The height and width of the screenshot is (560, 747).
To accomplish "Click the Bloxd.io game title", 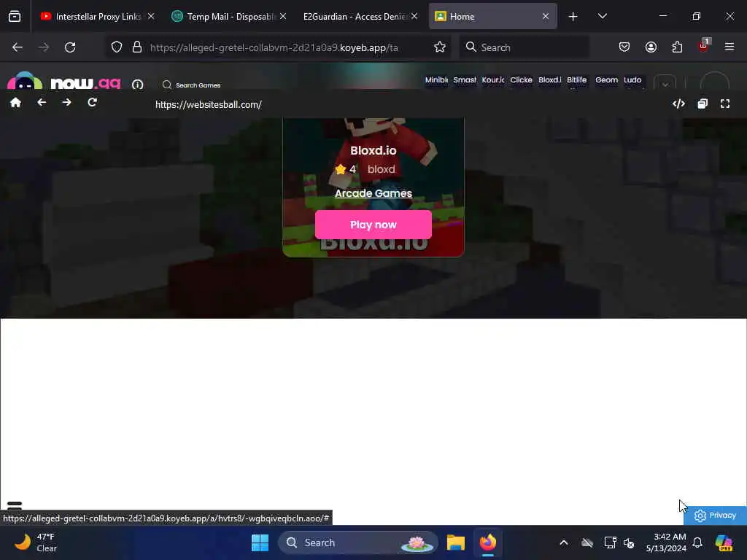I will coord(373,150).
